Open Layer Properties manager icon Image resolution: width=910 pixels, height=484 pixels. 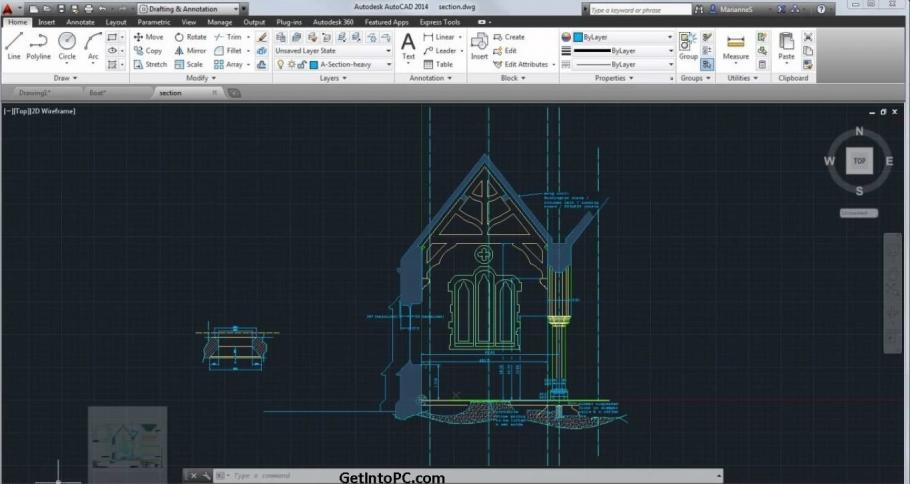pos(281,37)
